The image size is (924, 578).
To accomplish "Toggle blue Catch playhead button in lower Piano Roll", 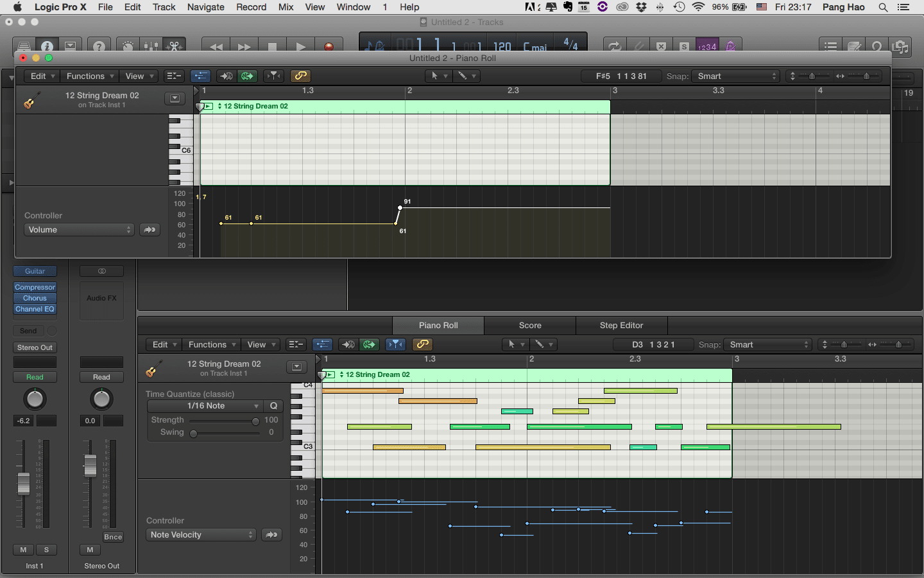I will [x=396, y=344].
